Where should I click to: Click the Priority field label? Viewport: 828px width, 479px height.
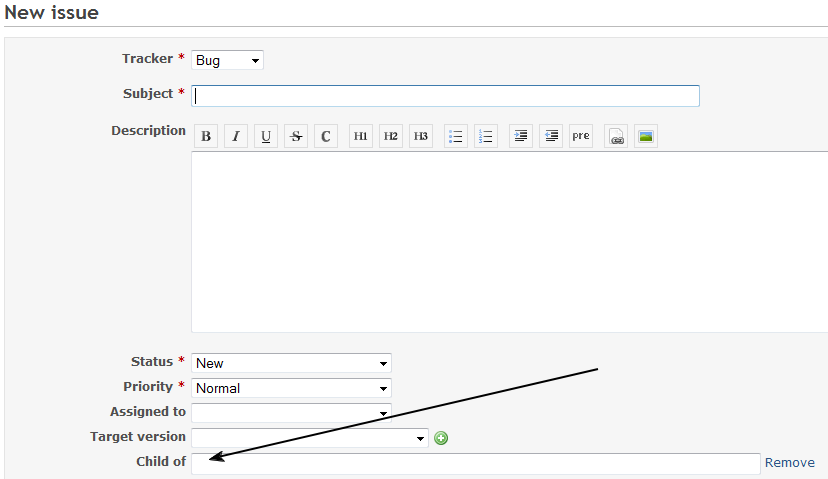148,387
